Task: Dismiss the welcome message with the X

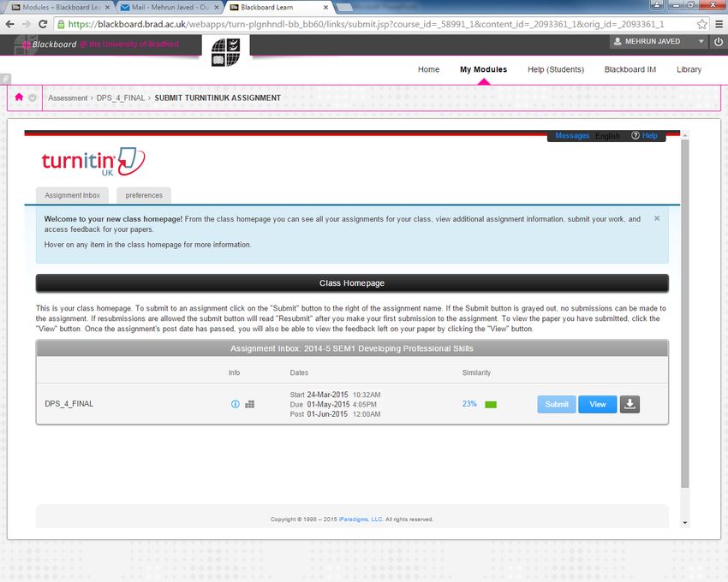Action: click(x=657, y=218)
